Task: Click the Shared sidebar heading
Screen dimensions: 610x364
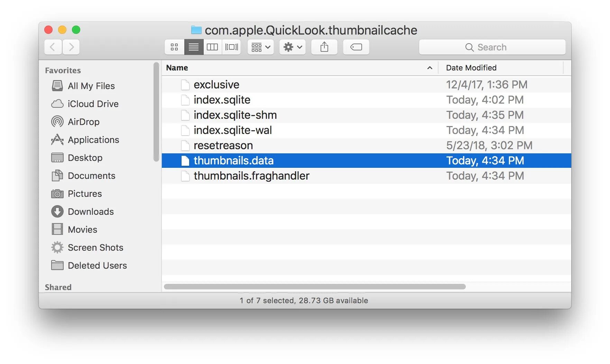Action: click(58, 287)
